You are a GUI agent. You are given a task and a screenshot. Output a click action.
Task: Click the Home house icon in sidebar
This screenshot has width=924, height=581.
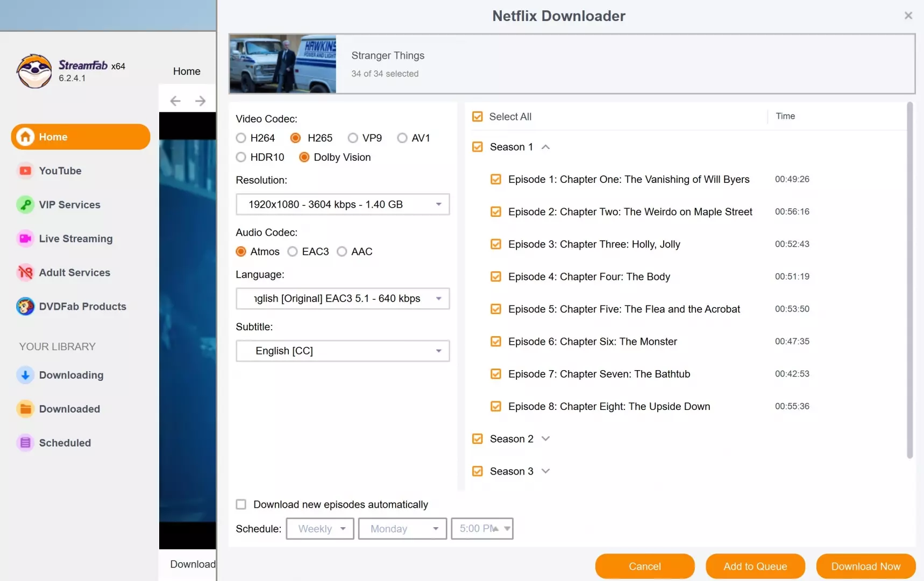click(25, 137)
